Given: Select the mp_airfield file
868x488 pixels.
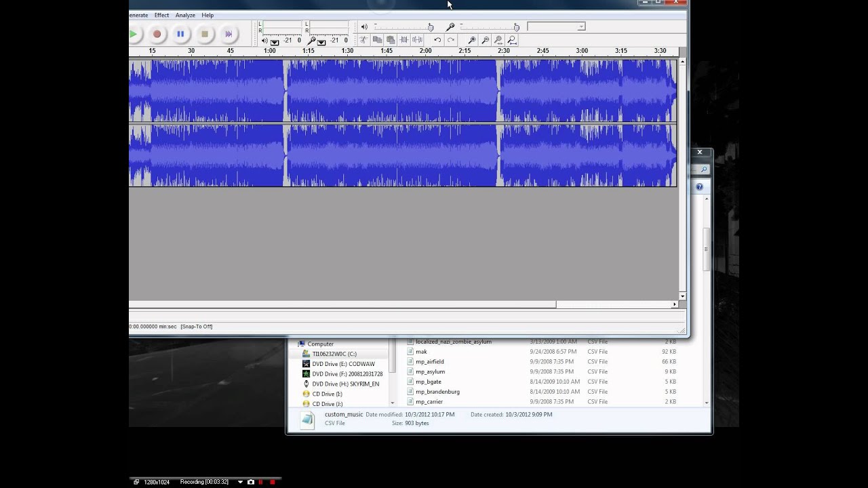Looking at the screenshot, I should [430, 361].
